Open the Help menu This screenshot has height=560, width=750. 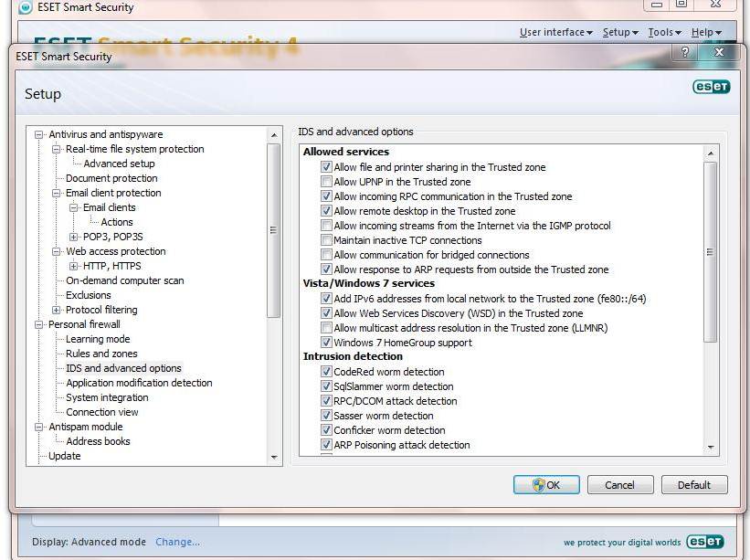pyautogui.click(x=706, y=32)
